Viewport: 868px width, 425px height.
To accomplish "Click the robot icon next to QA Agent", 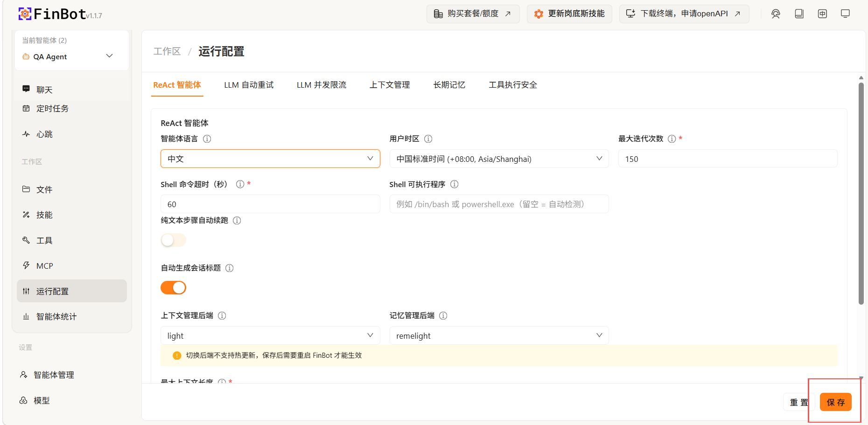I will (x=26, y=56).
